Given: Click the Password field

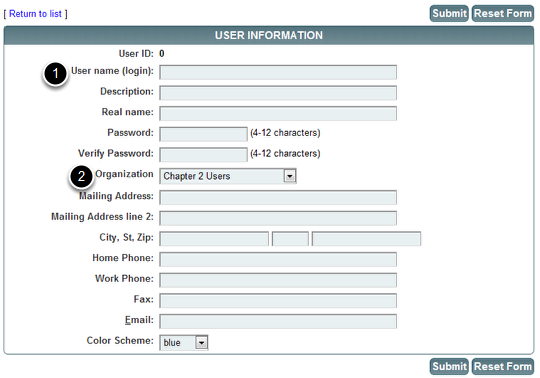Looking at the screenshot, I should click(x=203, y=134).
